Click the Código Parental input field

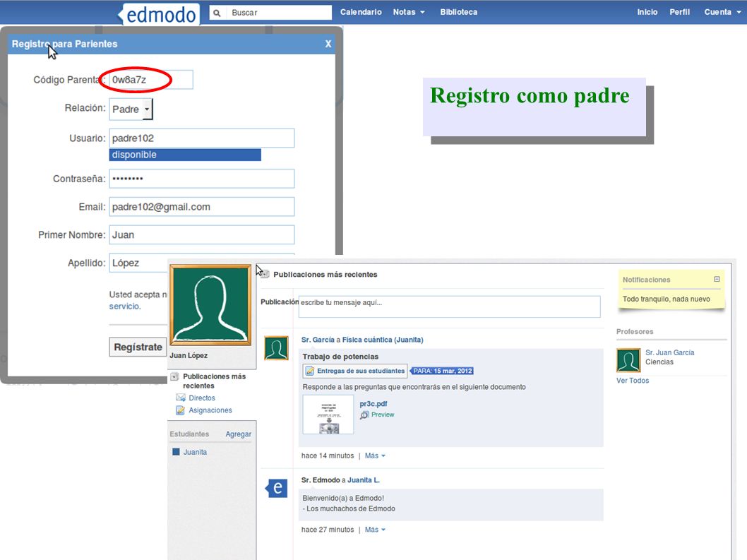(151, 80)
